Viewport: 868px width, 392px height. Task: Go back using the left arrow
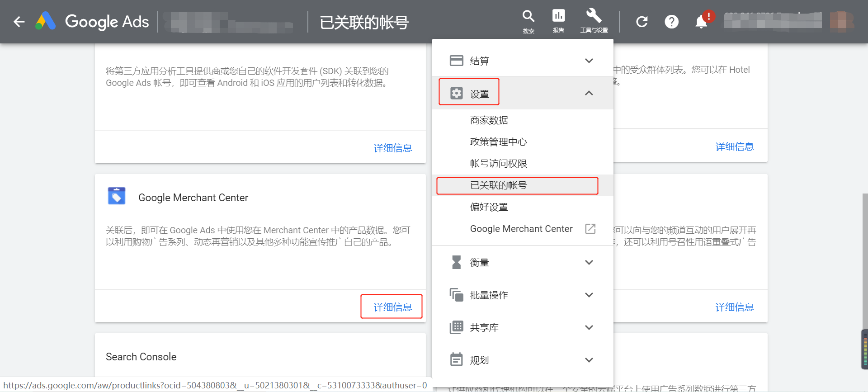(x=19, y=22)
